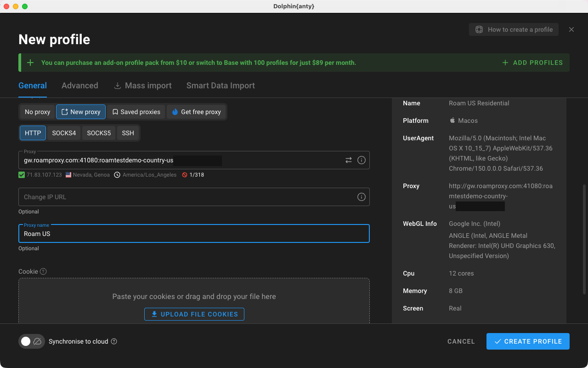Viewport: 588px width, 368px height.
Task: Select the SOCKS4 proxy protocol
Action: (x=64, y=133)
